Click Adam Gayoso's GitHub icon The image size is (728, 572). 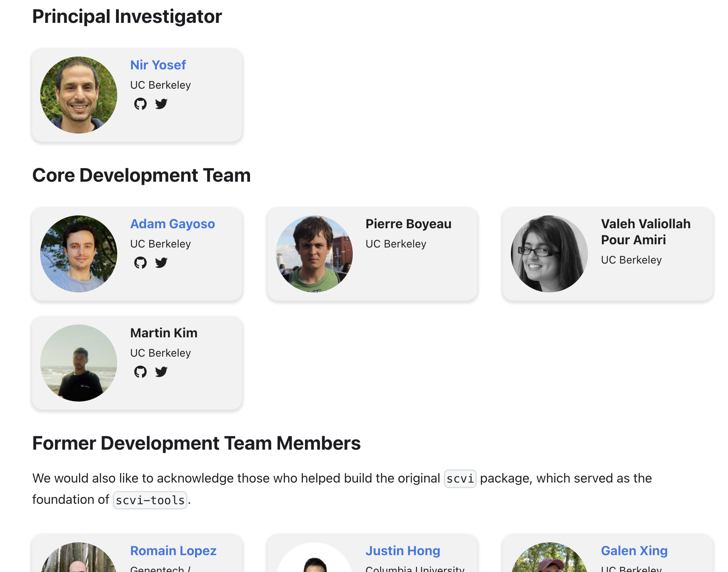pos(141,263)
